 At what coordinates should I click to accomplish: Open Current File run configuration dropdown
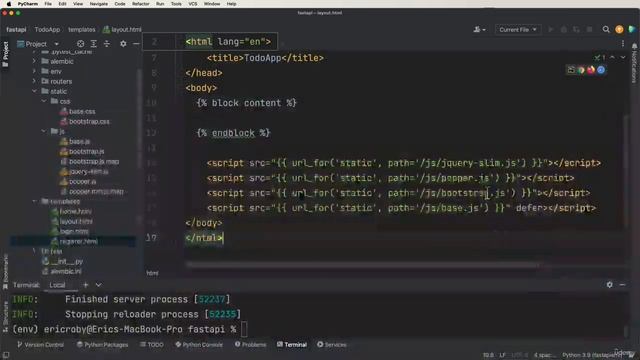[518, 29]
